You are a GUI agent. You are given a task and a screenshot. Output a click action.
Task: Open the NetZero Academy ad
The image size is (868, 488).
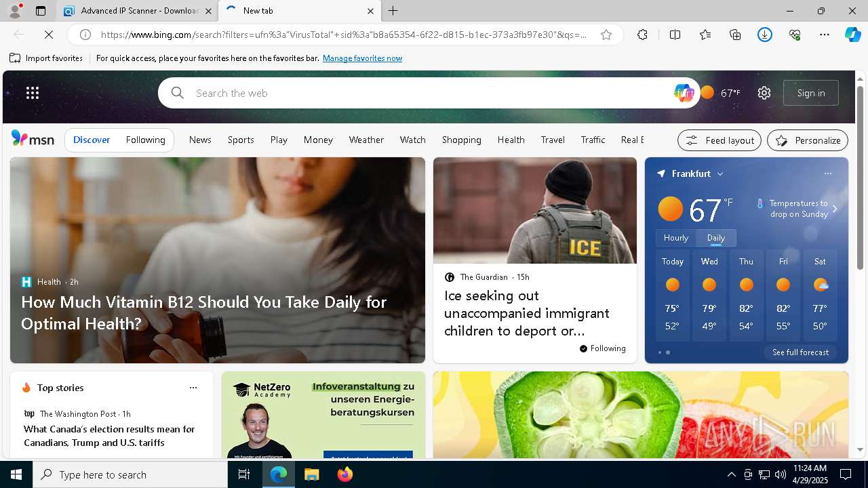tap(323, 415)
